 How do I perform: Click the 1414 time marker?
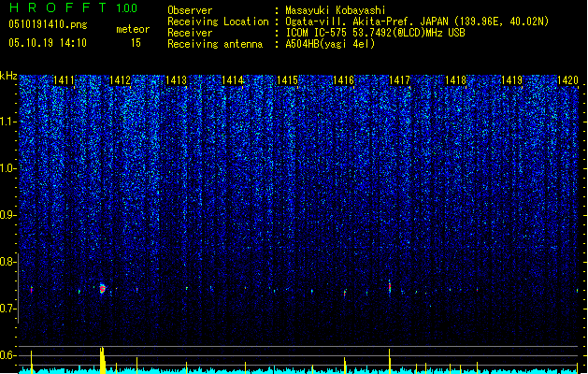233,80
